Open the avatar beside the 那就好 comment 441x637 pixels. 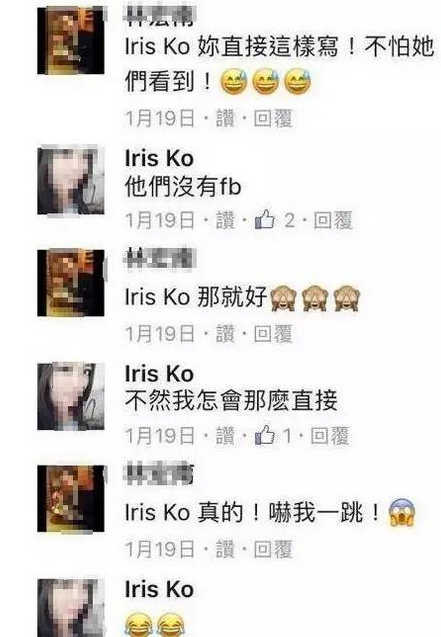71,283
